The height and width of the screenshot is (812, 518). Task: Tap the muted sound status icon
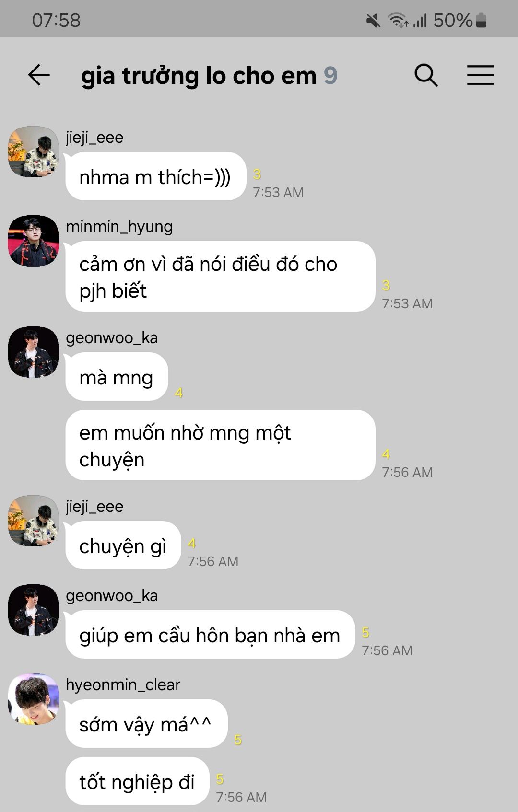373,21
